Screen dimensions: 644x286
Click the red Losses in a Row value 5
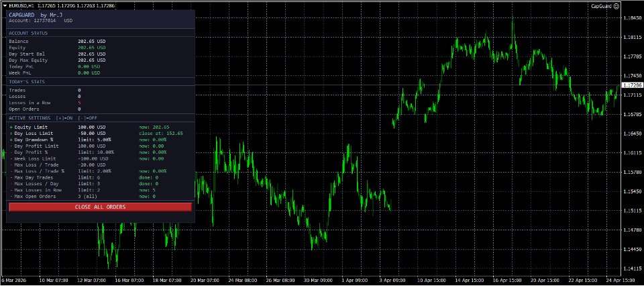point(79,103)
